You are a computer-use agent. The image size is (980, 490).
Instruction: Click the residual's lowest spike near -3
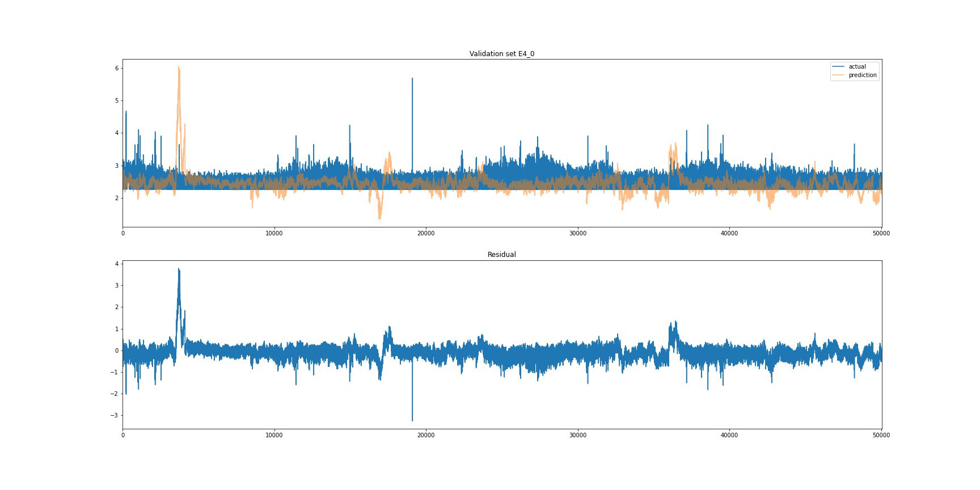click(412, 420)
